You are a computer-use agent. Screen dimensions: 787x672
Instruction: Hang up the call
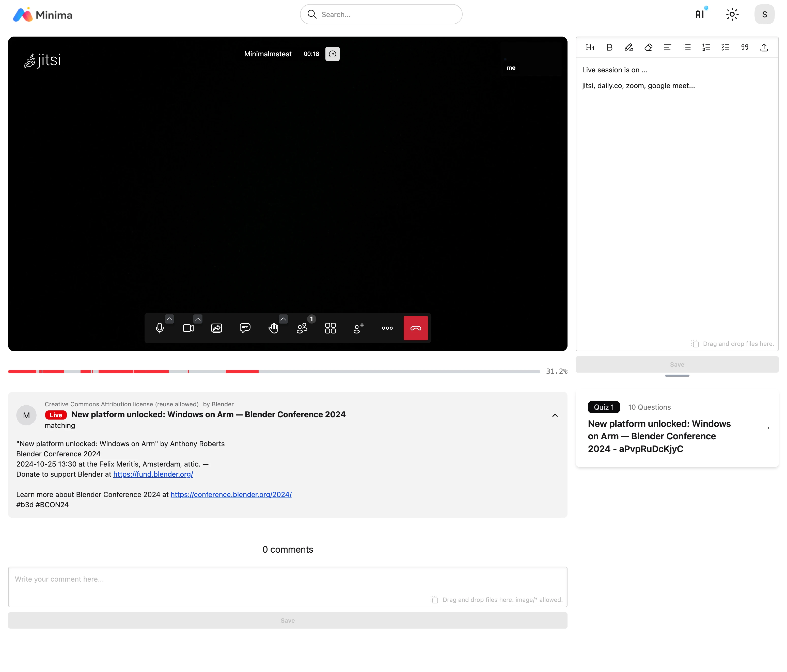[x=416, y=328]
